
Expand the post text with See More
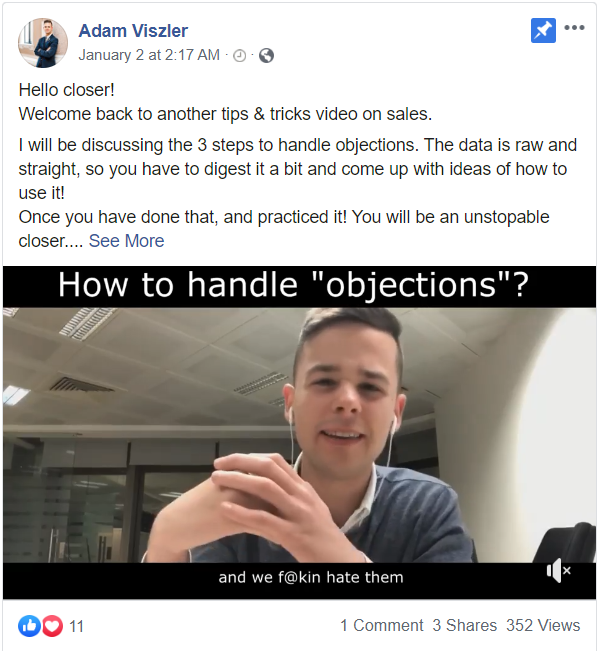[x=127, y=241]
